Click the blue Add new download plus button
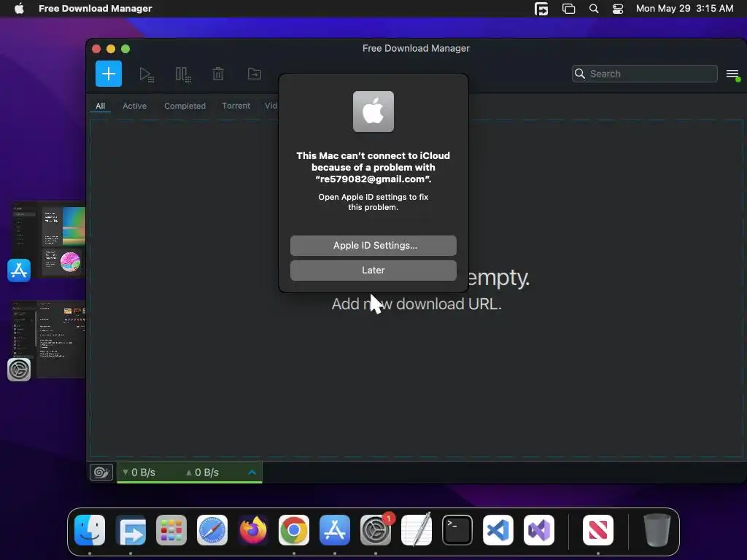The width and height of the screenshot is (747, 560). point(109,74)
